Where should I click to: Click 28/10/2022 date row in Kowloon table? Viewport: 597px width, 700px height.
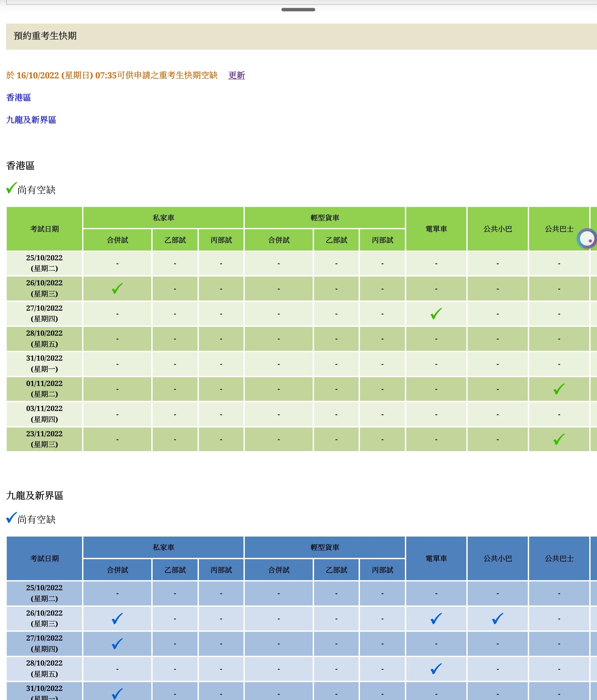44,669
